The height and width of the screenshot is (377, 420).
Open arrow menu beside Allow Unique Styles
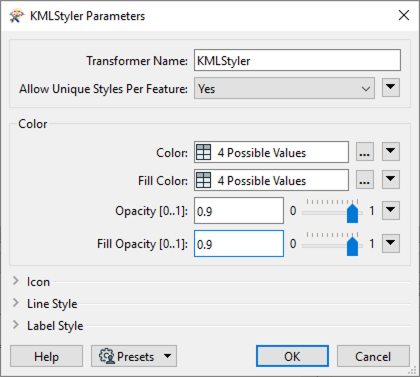[391, 87]
